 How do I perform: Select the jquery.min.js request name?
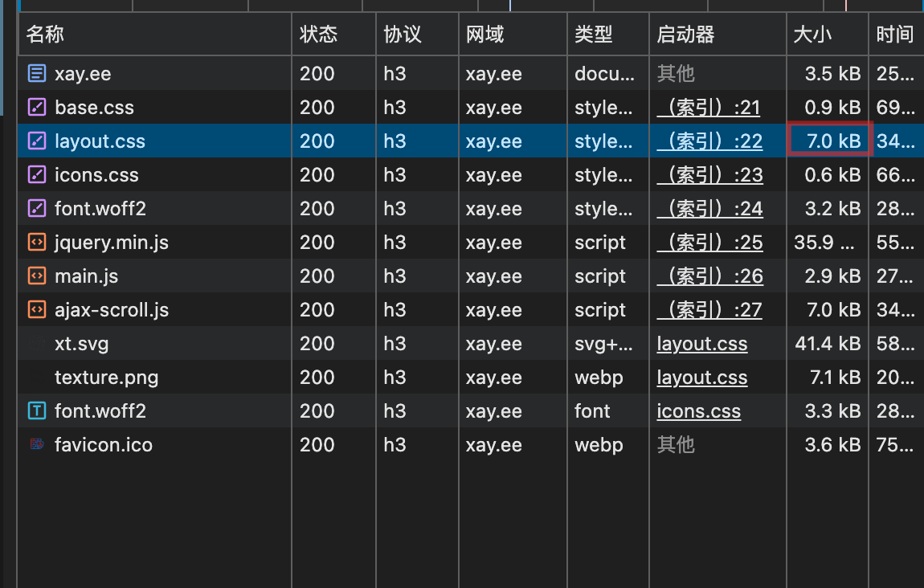(112, 242)
